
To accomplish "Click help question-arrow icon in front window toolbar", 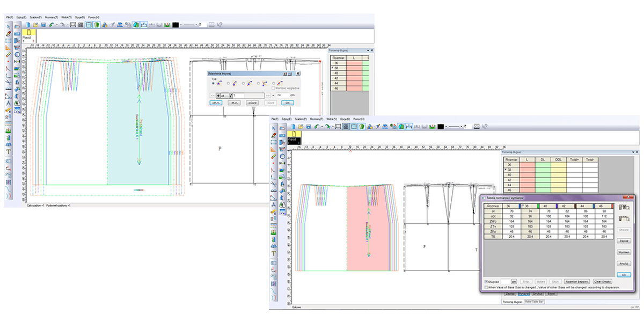I will pyautogui.click(x=485, y=126).
